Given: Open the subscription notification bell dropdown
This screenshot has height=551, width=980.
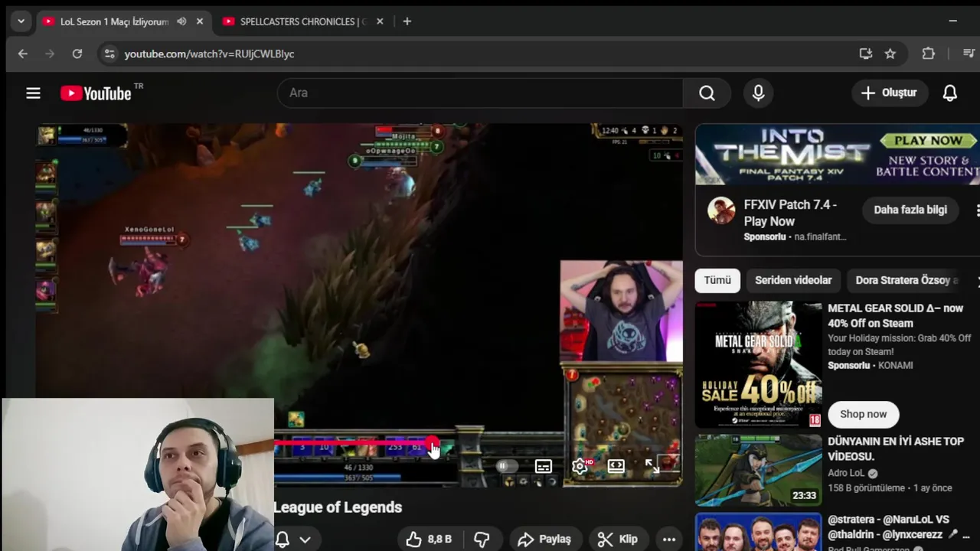Looking at the screenshot, I should pyautogui.click(x=293, y=540).
